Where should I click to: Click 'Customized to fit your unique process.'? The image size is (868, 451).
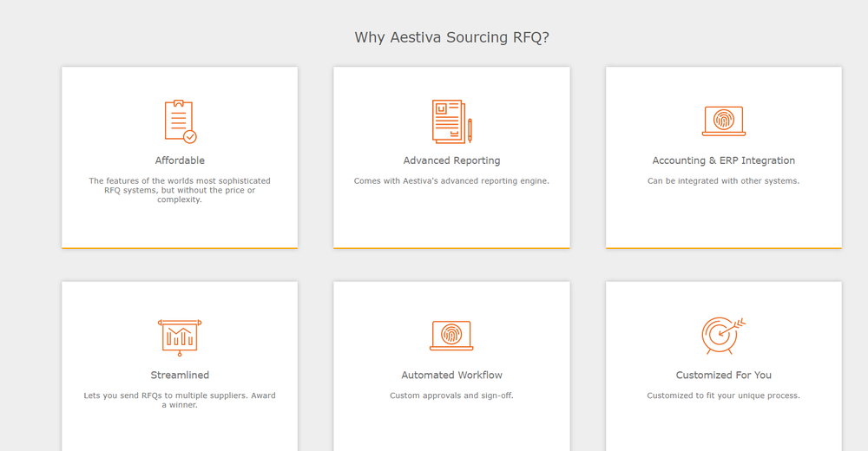pyautogui.click(x=724, y=395)
